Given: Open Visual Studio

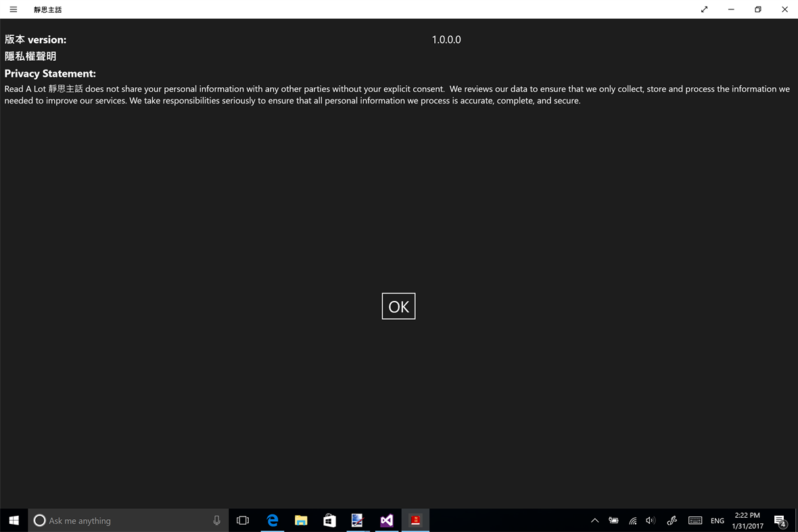Looking at the screenshot, I should (x=386, y=521).
